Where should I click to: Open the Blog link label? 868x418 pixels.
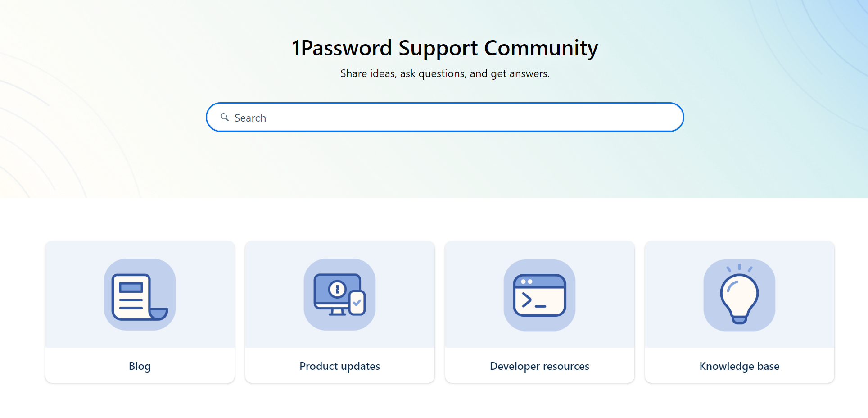coord(140,366)
